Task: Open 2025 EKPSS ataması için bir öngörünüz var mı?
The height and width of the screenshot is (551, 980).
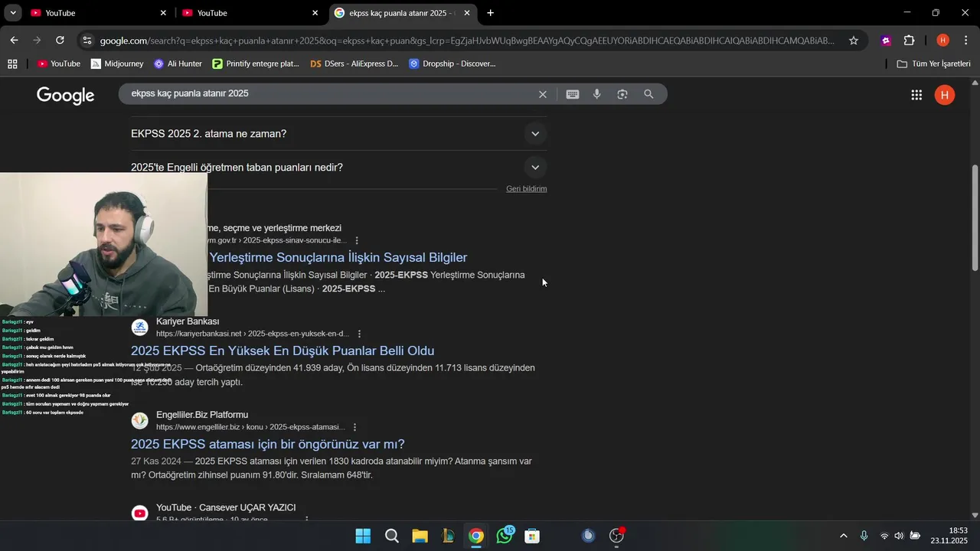Action: click(268, 445)
